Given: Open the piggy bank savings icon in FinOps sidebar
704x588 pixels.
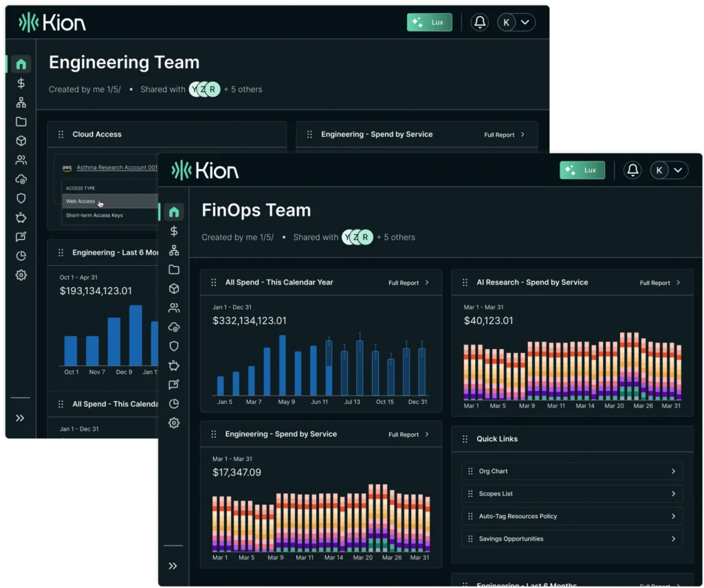Looking at the screenshot, I should point(174,365).
